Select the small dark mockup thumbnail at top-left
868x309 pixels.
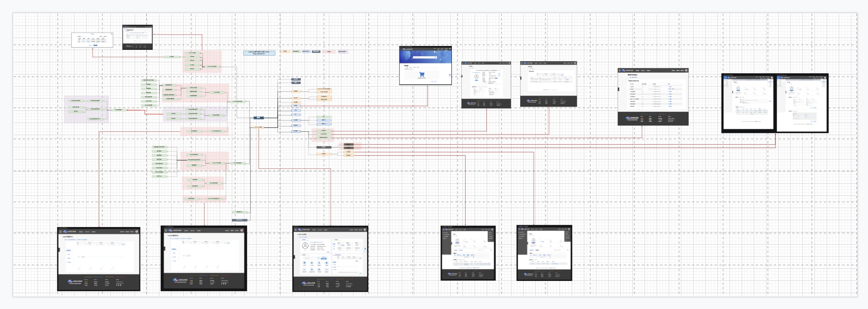(x=137, y=37)
